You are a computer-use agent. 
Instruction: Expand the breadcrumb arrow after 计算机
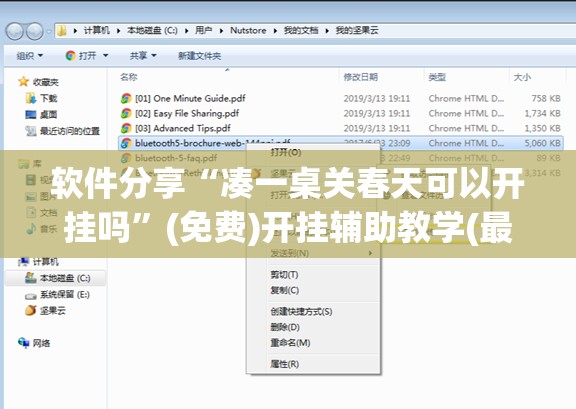coord(118,31)
